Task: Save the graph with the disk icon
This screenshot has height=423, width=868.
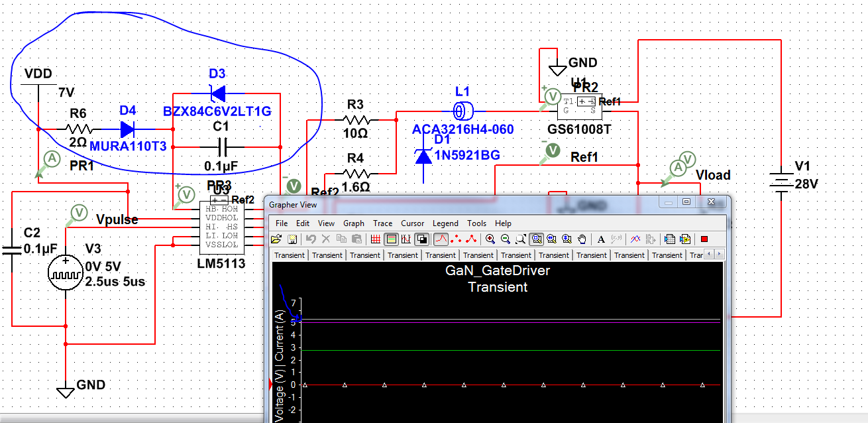Action: [292, 239]
